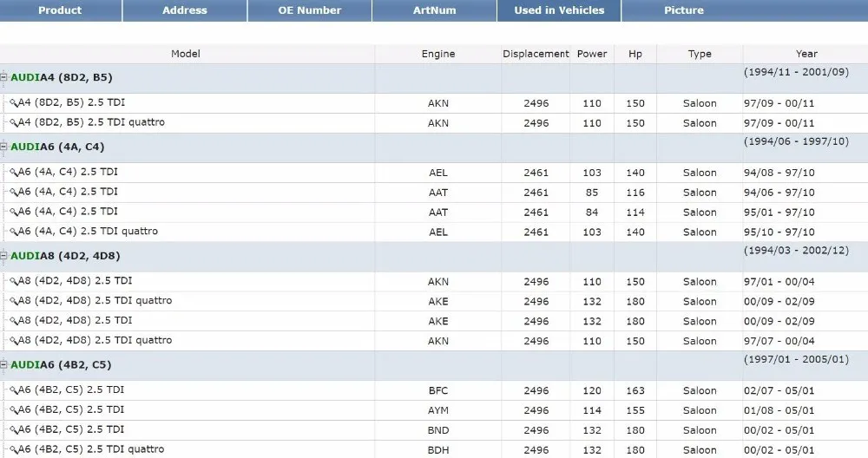
Task: Click magnifier icon for A6 C4 2.5 TDI quattro row
Action: click(14, 232)
